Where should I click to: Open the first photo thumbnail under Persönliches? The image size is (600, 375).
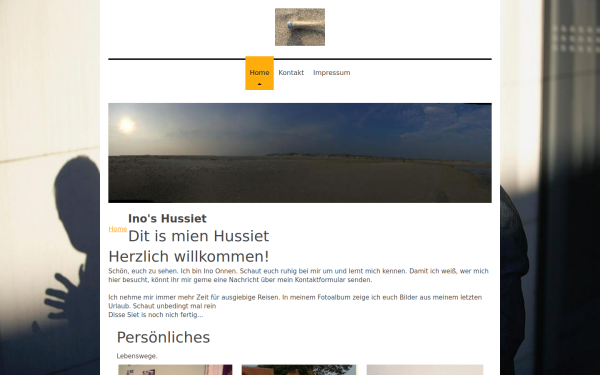point(175,370)
